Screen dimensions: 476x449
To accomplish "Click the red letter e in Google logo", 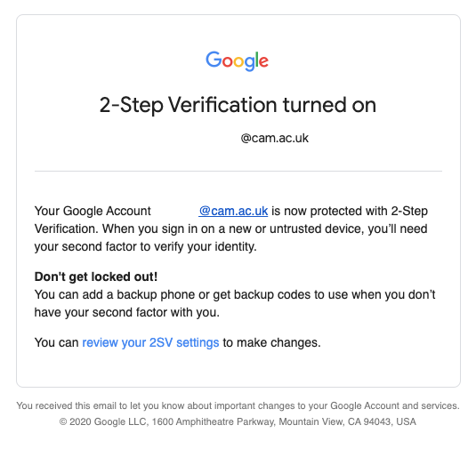I will click(x=264, y=62).
